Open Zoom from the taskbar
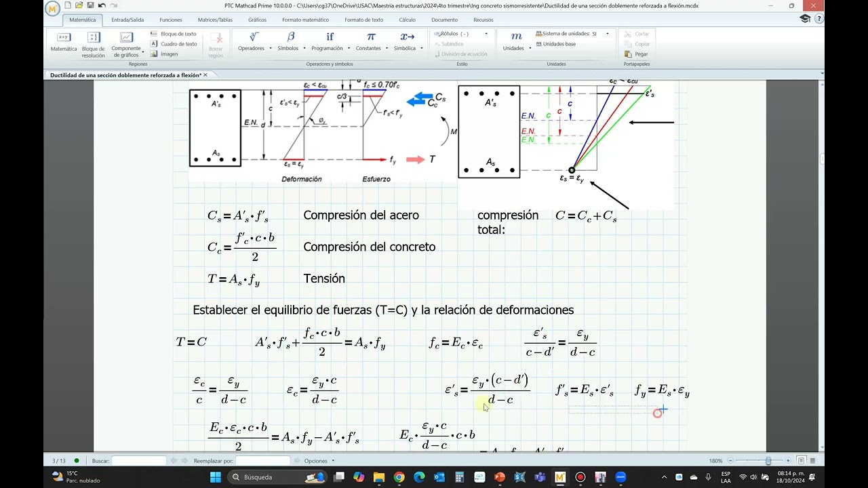 point(620,477)
